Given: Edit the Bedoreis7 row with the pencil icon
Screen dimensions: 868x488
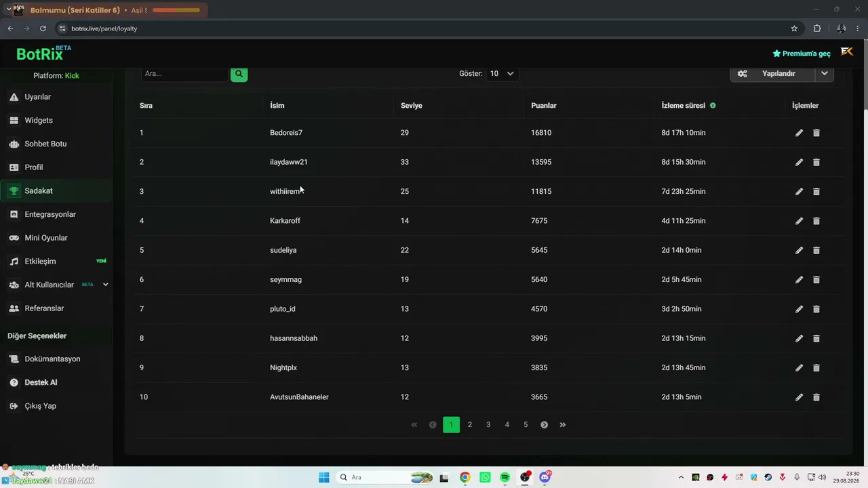Looking at the screenshot, I should (799, 133).
